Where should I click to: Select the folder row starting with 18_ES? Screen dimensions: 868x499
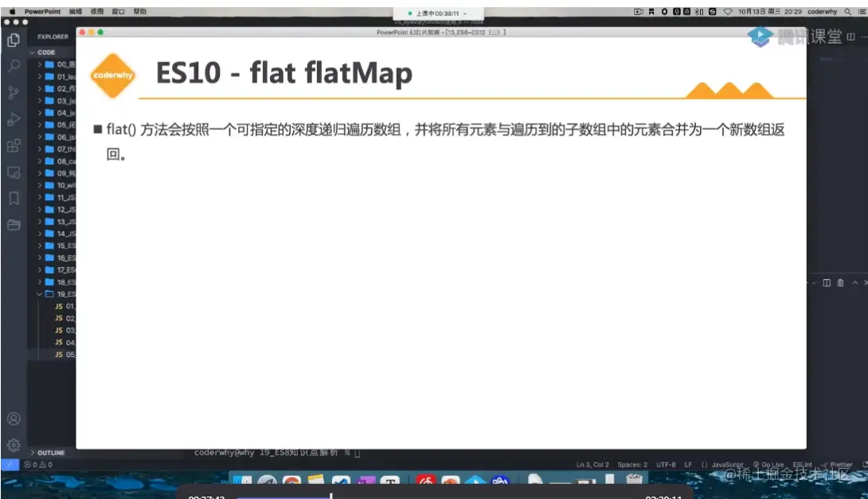point(52,282)
